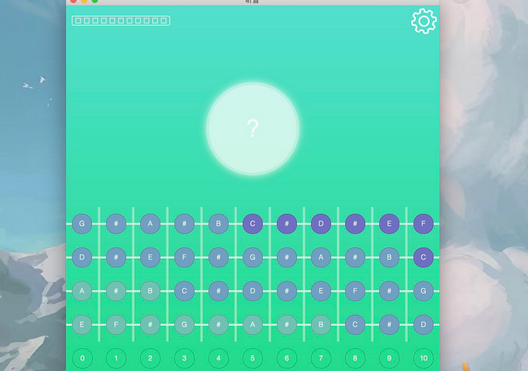Select F sharp at fret 4, D string

pos(219,257)
